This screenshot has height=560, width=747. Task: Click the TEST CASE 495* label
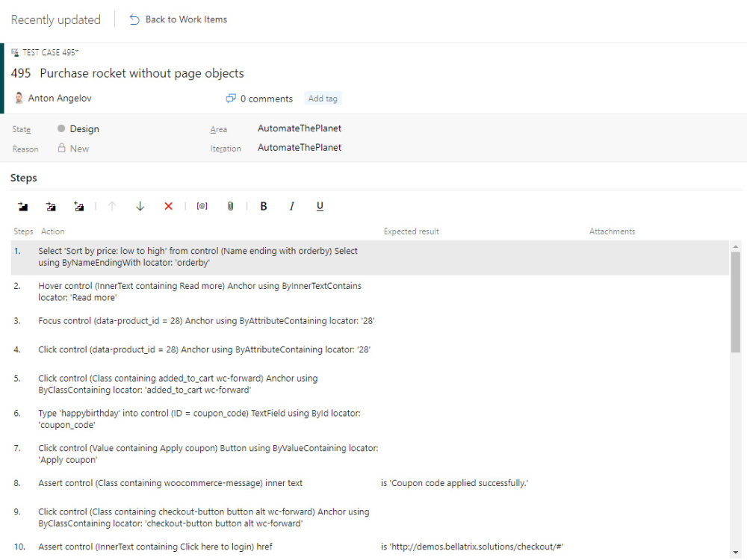coord(51,52)
